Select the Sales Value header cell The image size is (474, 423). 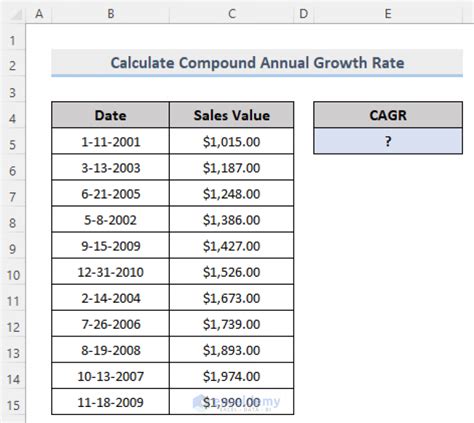pyautogui.click(x=232, y=115)
